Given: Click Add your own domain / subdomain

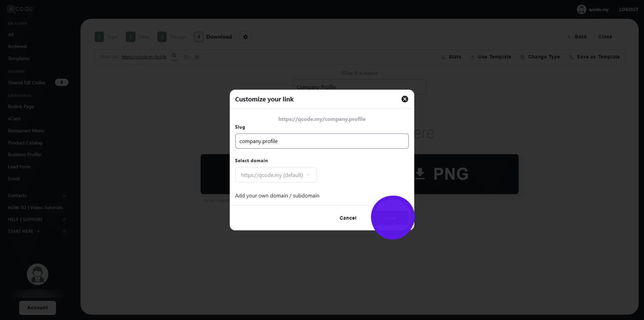Looking at the screenshot, I should [x=277, y=196].
